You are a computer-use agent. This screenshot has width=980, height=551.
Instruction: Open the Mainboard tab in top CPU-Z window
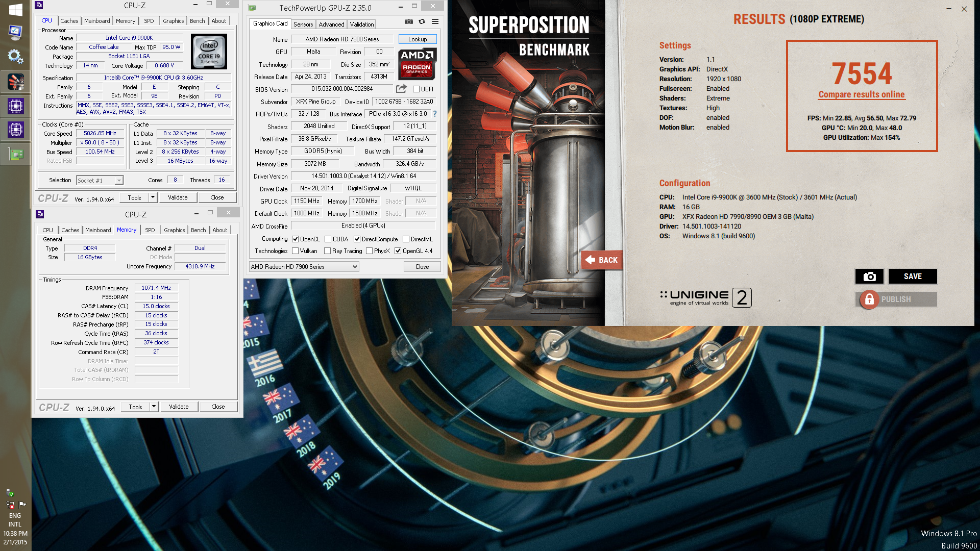point(97,21)
